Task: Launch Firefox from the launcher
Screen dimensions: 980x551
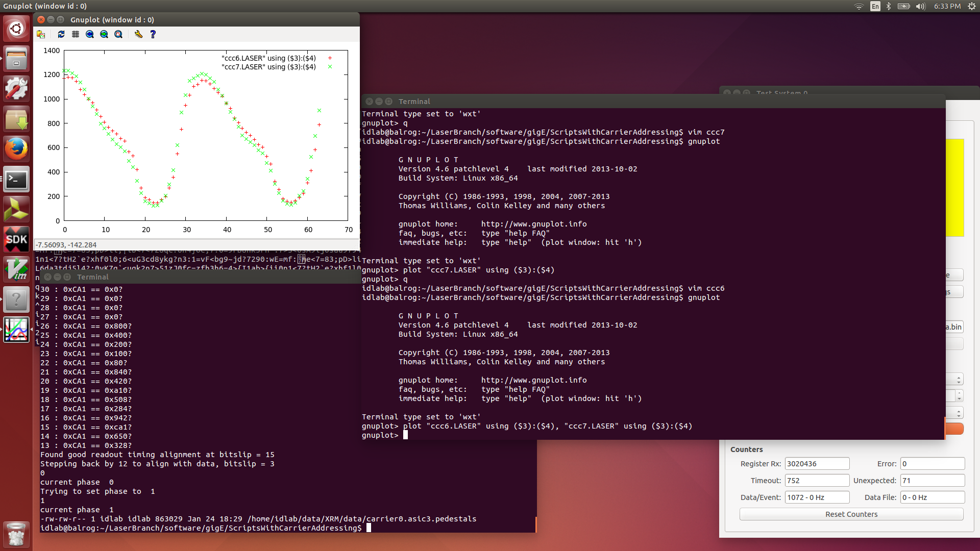Action: [16, 149]
